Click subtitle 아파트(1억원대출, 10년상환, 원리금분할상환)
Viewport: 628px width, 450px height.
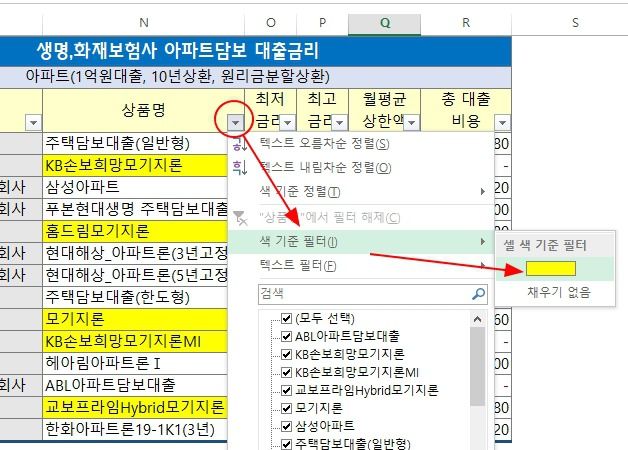point(177,76)
